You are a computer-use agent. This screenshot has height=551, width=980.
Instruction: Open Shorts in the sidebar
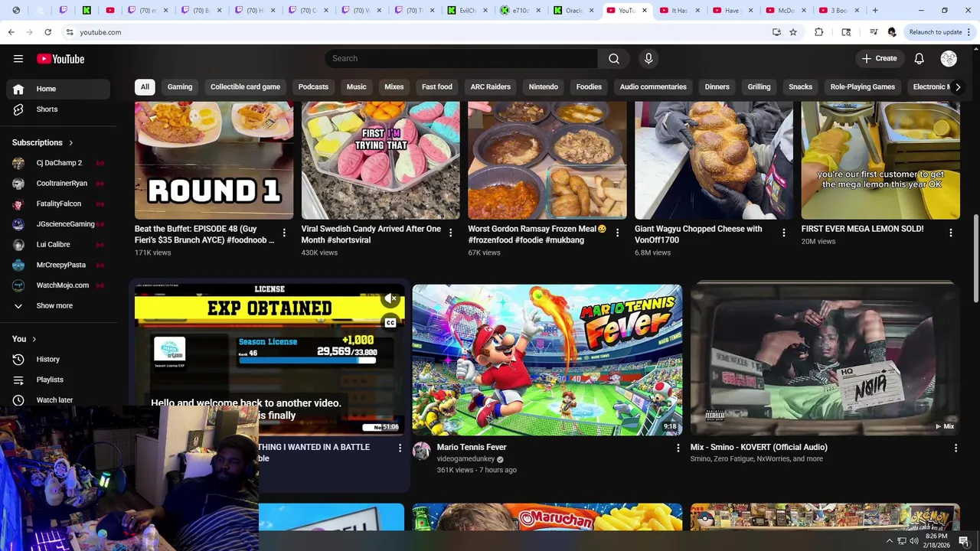click(x=58, y=109)
